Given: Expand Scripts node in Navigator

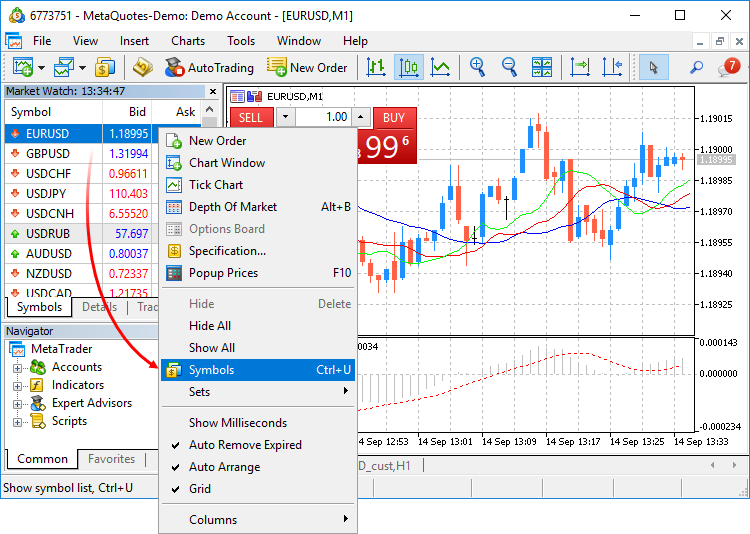Looking at the screenshot, I should coord(17,422).
